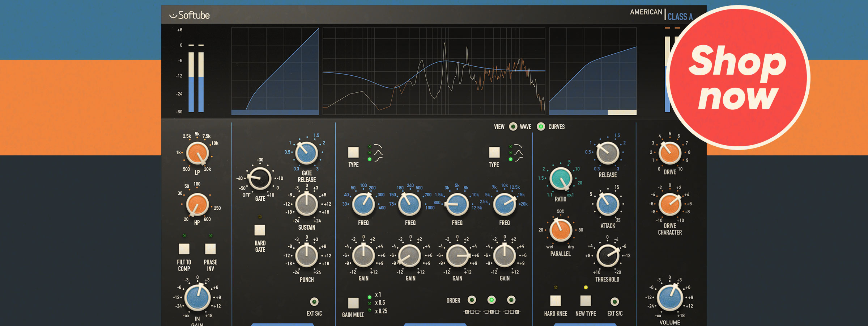This screenshot has width=868, height=326.
Task: Click the GATE threshold knob
Action: [x=260, y=179]
